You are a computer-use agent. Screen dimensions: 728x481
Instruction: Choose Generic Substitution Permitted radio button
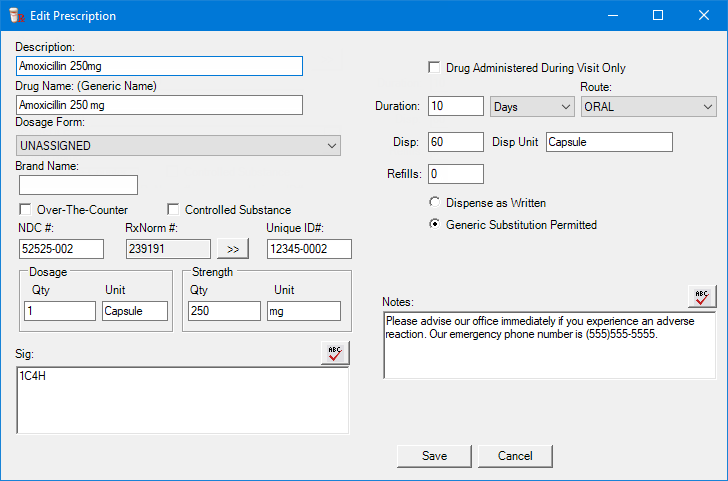[435, 225]
